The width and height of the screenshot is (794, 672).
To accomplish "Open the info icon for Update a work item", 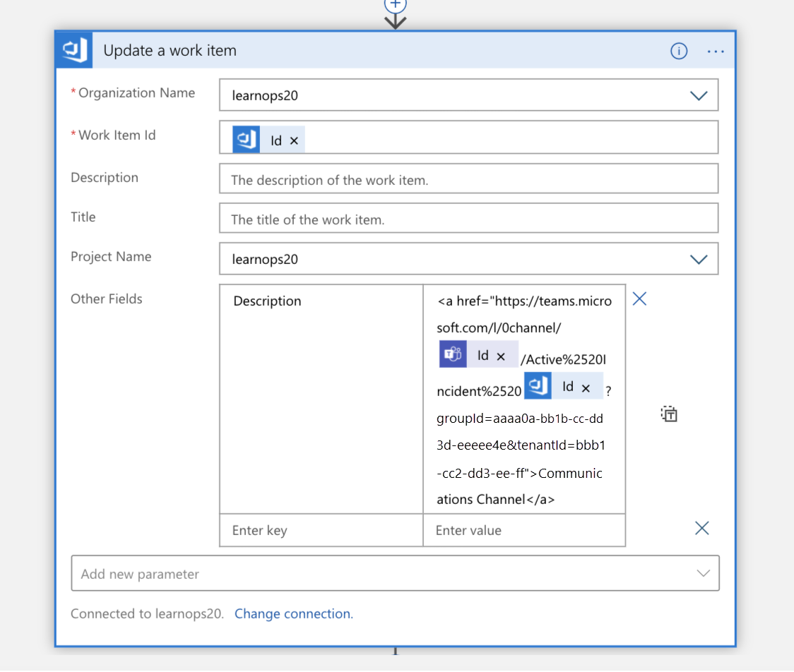I will pos(679,51).
